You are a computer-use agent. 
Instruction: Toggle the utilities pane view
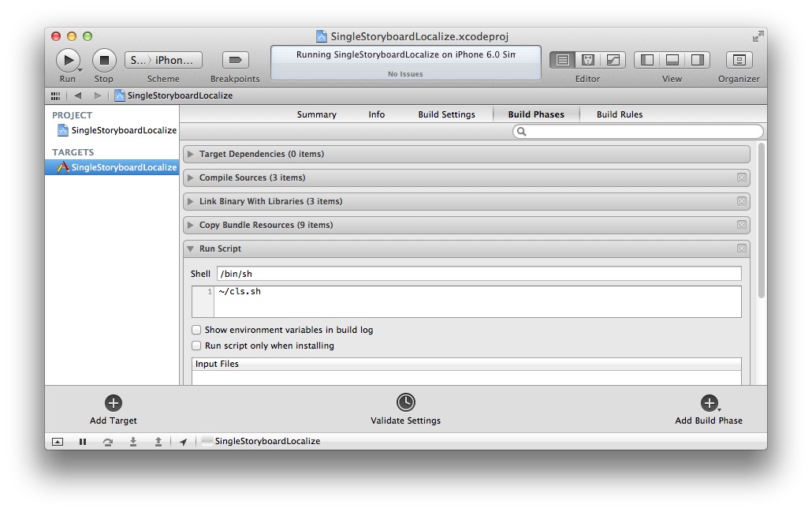(x=698, y=60)
